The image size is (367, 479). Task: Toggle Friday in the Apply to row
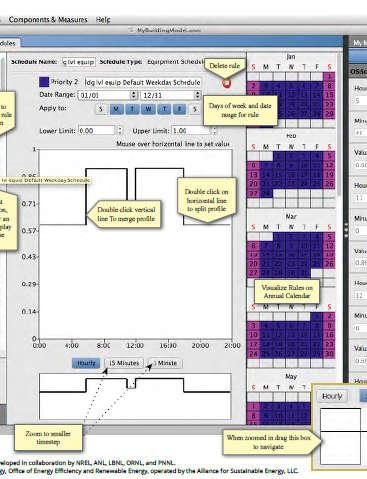pos(179,109)
